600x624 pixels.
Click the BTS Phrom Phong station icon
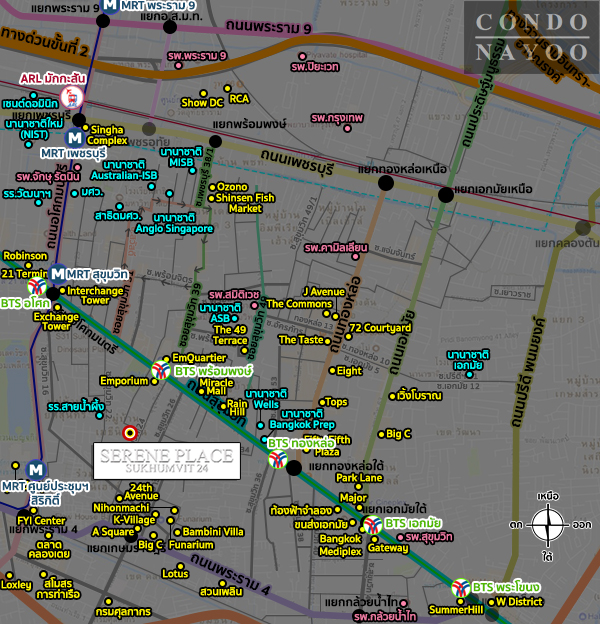point(161,370)
